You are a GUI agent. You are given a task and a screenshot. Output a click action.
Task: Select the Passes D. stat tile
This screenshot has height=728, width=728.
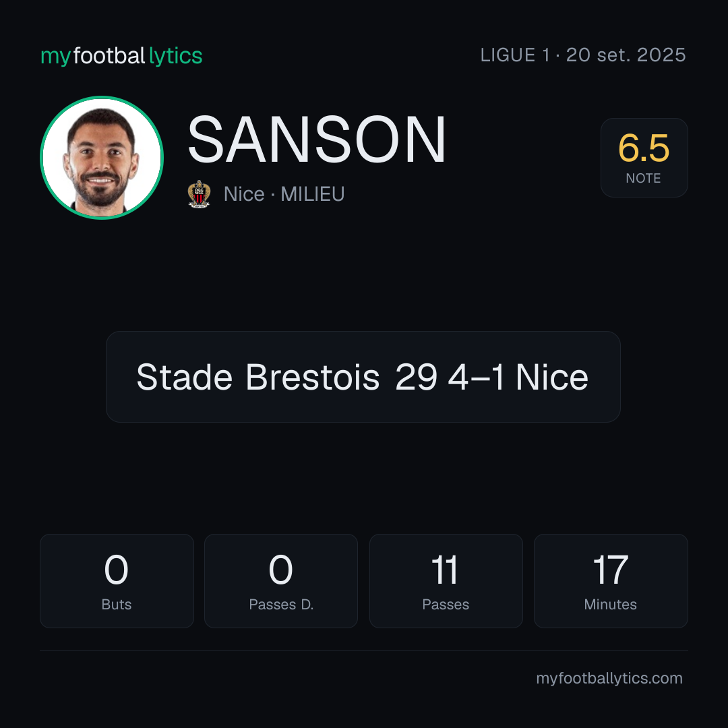[281, 581]
